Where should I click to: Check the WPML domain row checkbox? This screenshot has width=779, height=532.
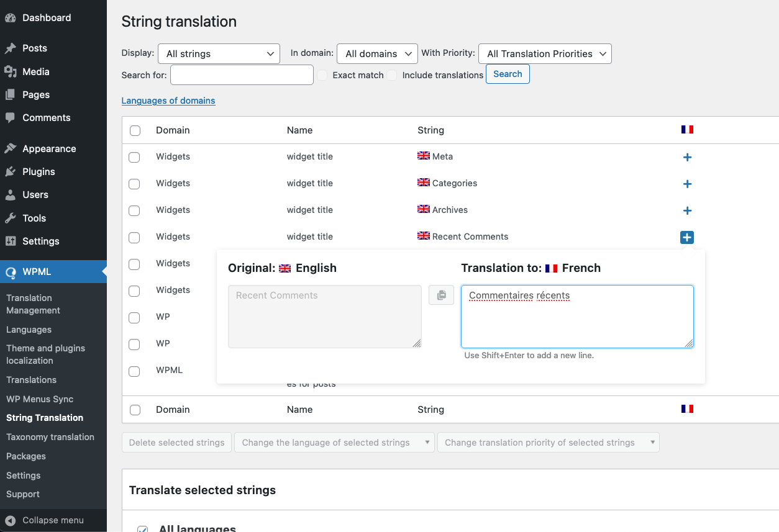[134, 371]
